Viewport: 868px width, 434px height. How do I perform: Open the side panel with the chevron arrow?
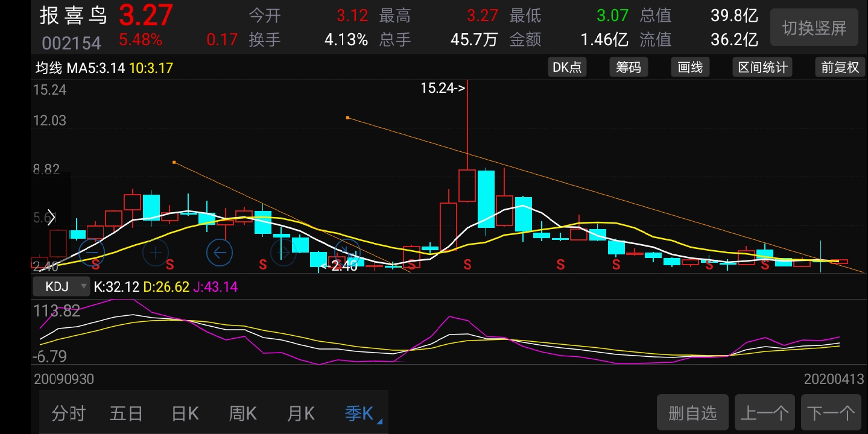pyautogui.click(x=51, y=217)
